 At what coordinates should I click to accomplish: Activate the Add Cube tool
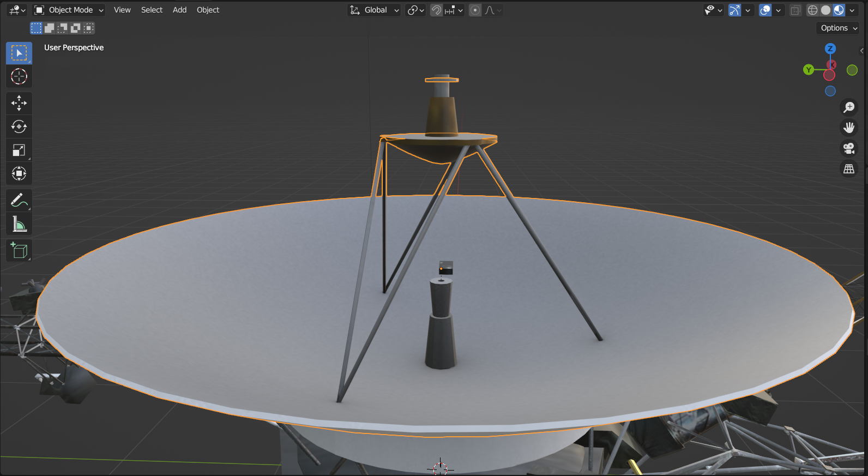click(19, 250)
